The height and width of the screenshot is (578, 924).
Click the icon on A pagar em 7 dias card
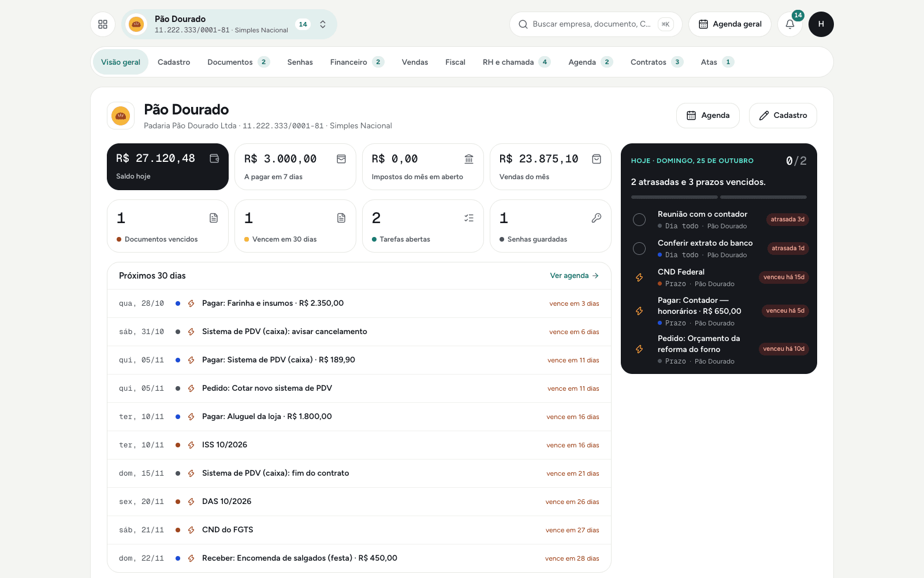click(341, 159)
